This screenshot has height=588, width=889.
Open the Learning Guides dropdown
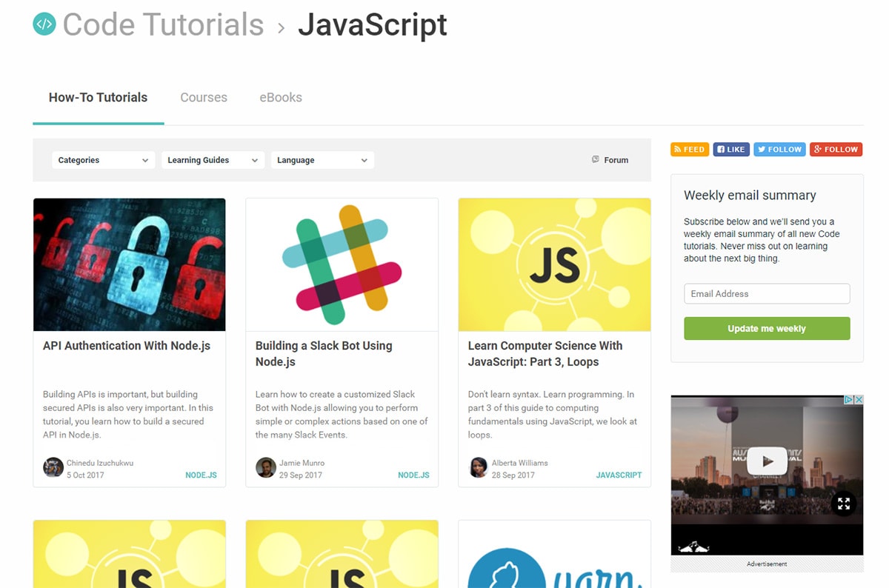click(x=213, y=159)
